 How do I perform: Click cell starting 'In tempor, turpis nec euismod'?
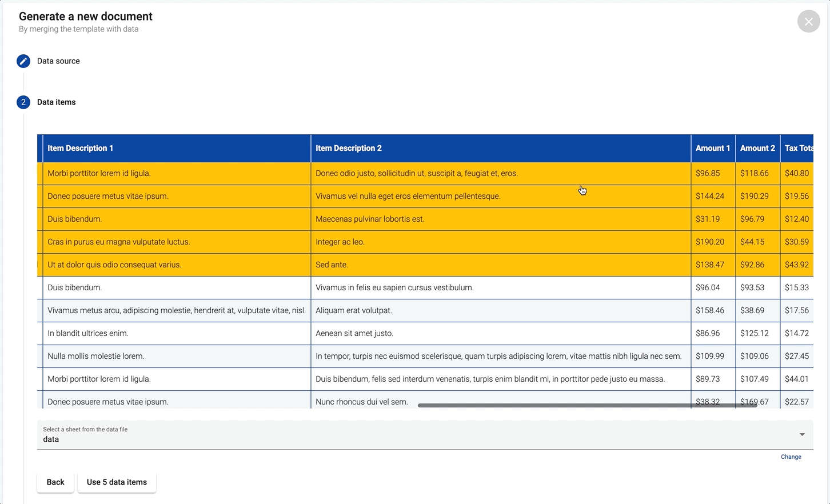501,357
